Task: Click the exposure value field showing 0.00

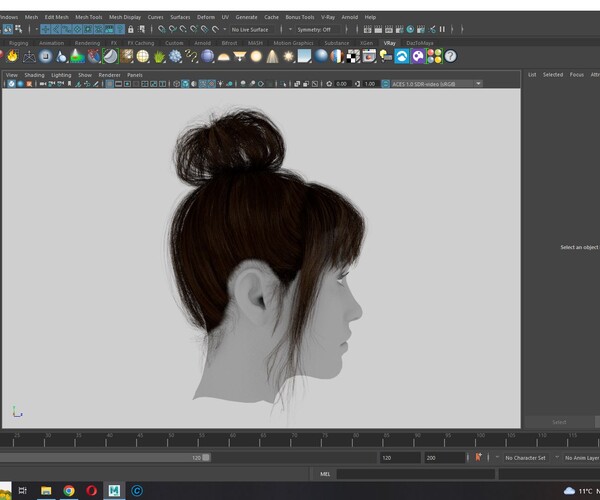Action: 342,84
